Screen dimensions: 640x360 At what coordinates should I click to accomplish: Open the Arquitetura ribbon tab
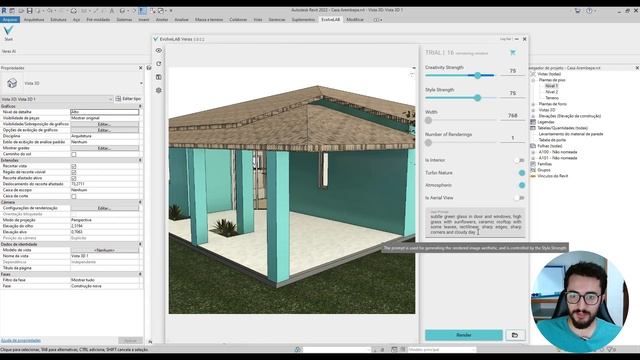pos(34,20)
